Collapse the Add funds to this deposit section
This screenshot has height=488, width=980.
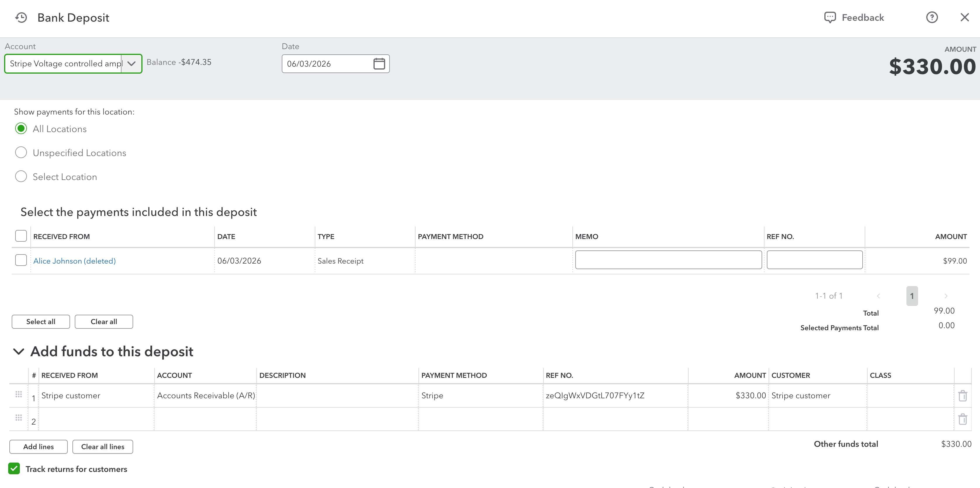click(x=19, y=351)
